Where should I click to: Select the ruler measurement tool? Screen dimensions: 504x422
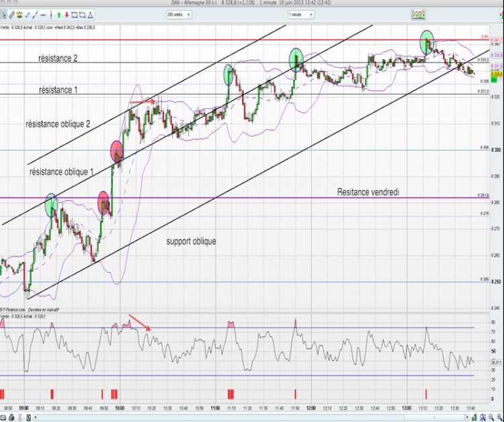(x=12, y=15)
